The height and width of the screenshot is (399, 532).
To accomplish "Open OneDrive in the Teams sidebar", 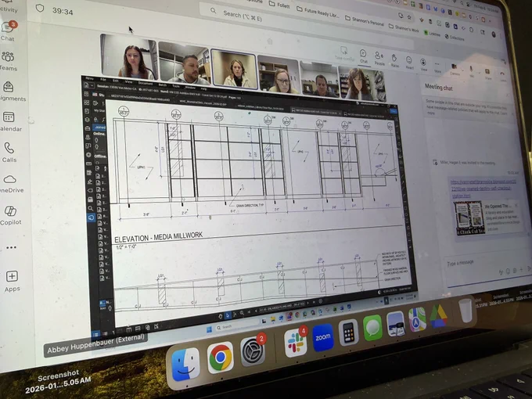I will click(x=10, y=184).
